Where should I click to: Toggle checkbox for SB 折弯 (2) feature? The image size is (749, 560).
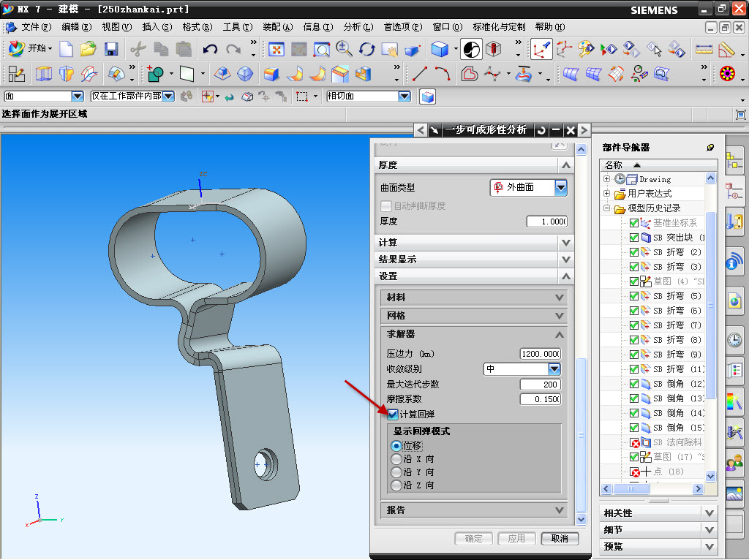[x=634, y=252]
